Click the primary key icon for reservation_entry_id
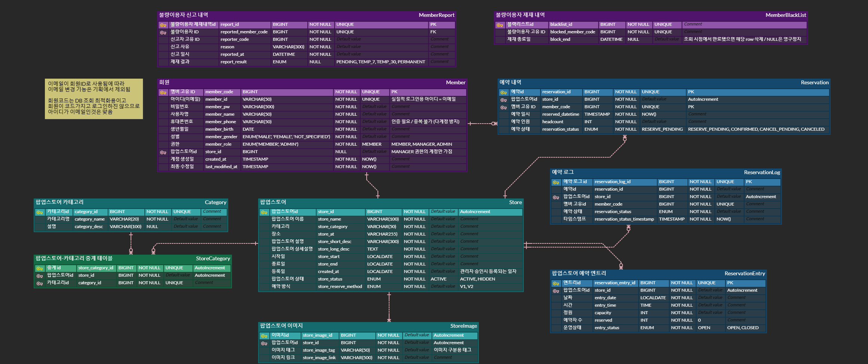Screen dimensions: 868x364 (556, 283)
